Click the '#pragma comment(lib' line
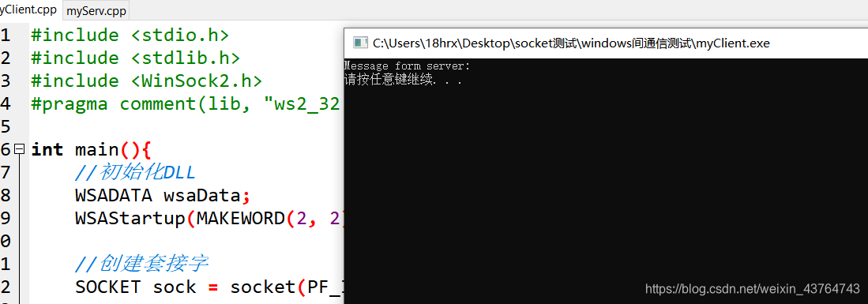This screenshot has width=868, height=304. [185, 103]
